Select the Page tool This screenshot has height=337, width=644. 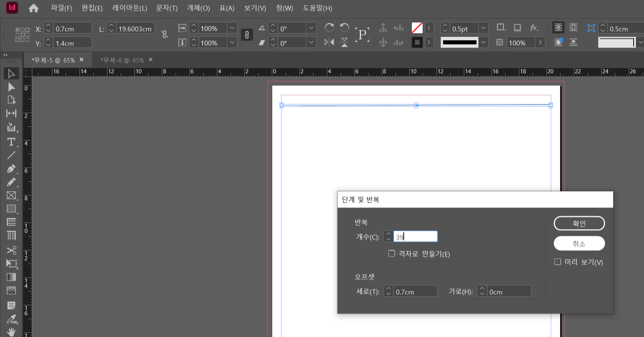(11, 100)
